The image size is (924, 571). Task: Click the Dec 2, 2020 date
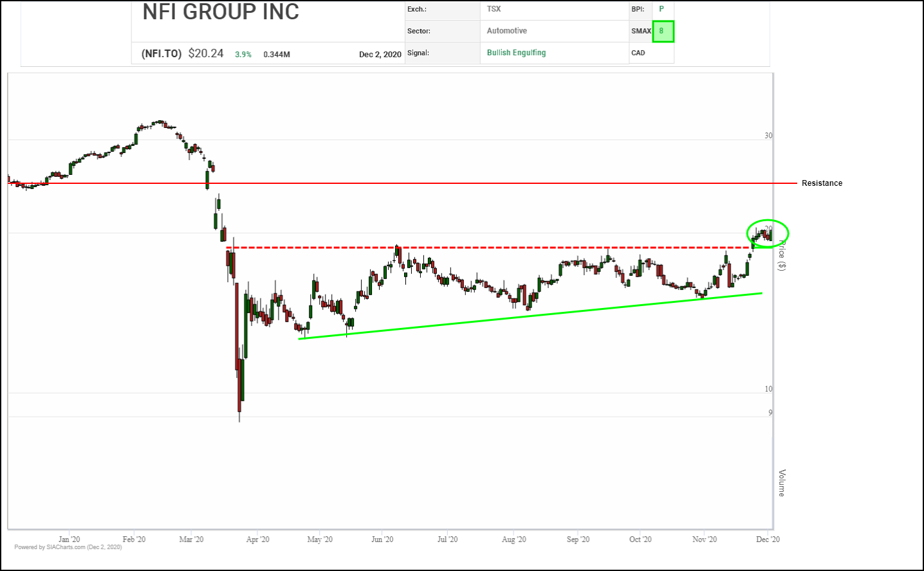(x=380, y=55)
